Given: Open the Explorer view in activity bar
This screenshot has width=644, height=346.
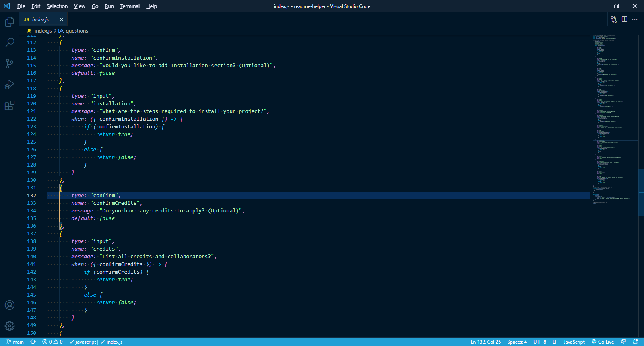Looking at the screenshot, I should pyautogui.click(x=10, y=22).
